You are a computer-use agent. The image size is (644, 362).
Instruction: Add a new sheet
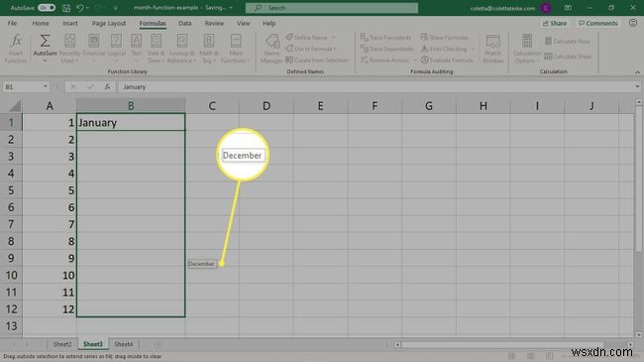pos(159,345)
